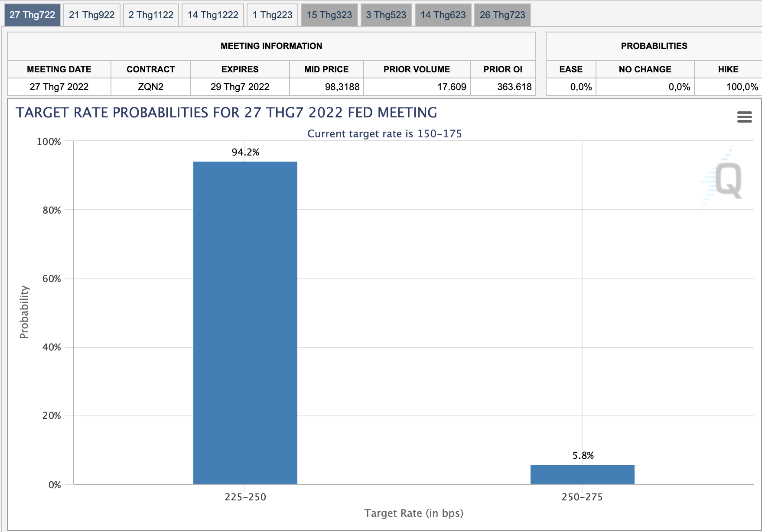Click the PRIOR VOLUME column header
The height and width of the screenshot is (532, 762).
point(417,69)
